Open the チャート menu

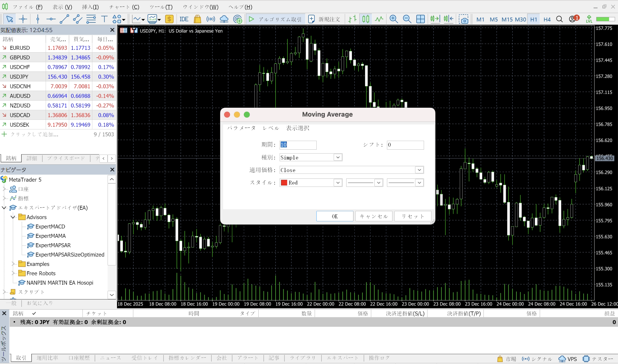[x=124, y=7]
